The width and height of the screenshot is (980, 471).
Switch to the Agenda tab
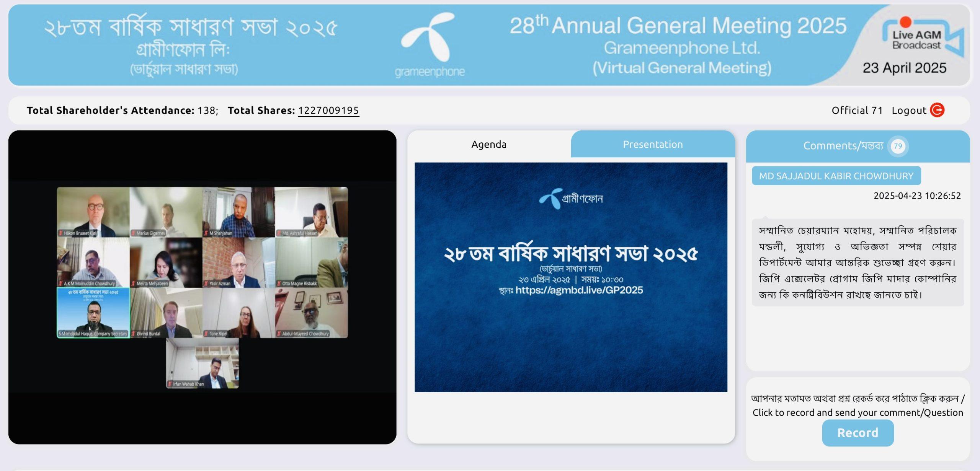click(x=489, y=144)
